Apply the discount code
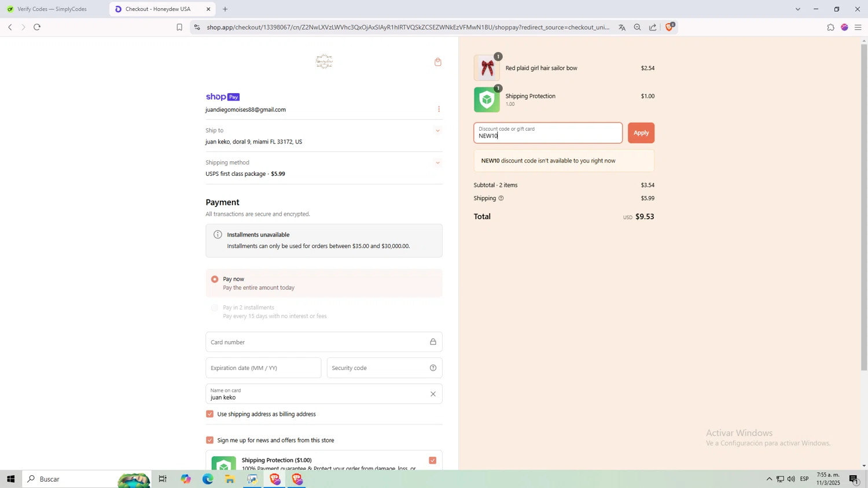Image resolution: width=868 pixels, height=488 pixels. click(x=641, y=133)
